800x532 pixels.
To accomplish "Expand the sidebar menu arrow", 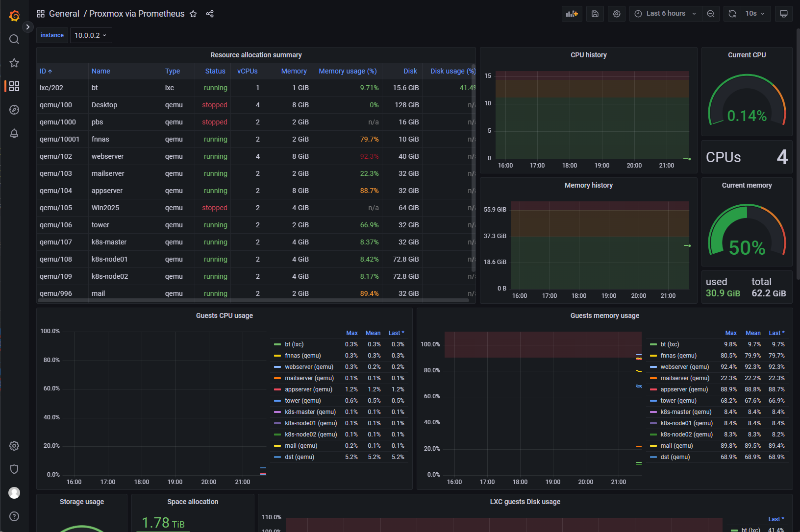I will coord(28,27).
